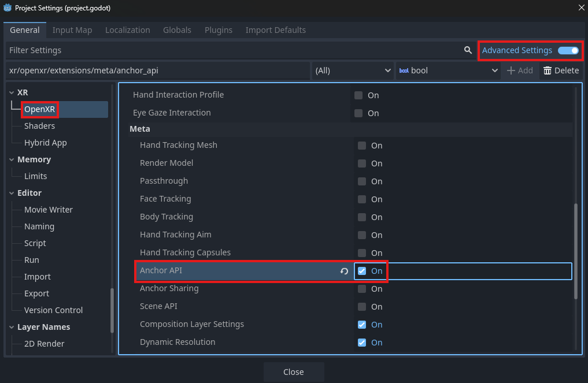
Task: Select Import under Editor
Action: (x=37, y=277)
